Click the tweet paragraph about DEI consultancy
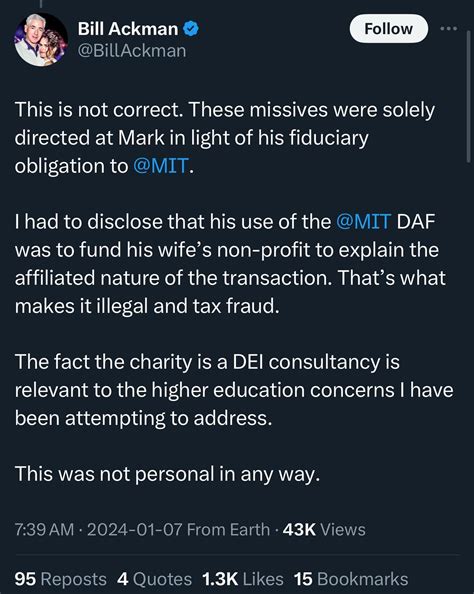Image resolution: width=474 pixels, height=594 pixels. [234, 390]
